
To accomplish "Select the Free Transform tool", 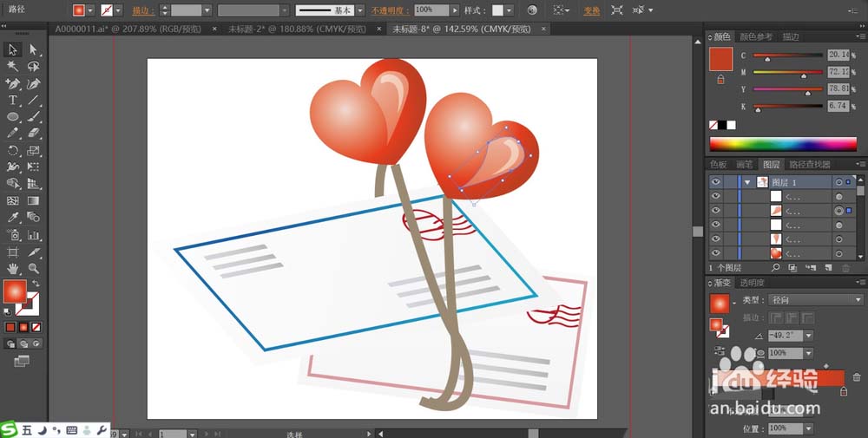I will (33, 167).
